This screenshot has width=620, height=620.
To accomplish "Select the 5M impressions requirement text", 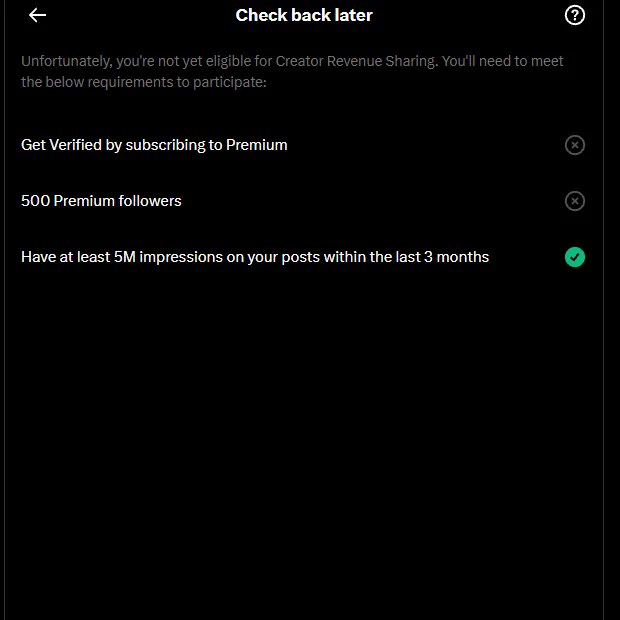I will [255, 257].
